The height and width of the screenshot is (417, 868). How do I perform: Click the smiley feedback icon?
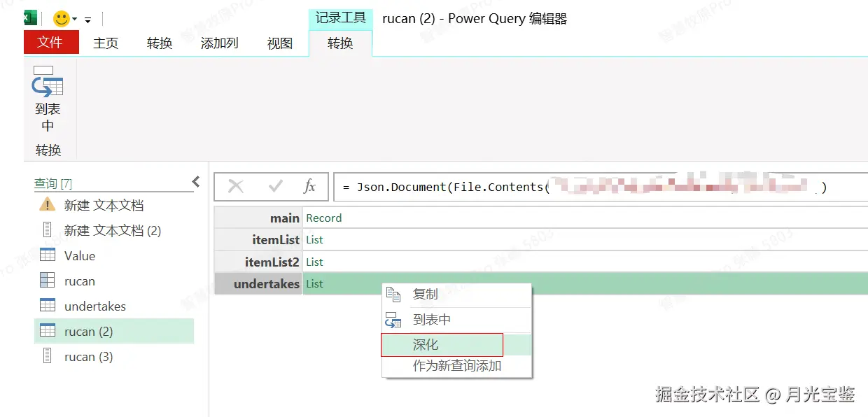tap(62, 19)
